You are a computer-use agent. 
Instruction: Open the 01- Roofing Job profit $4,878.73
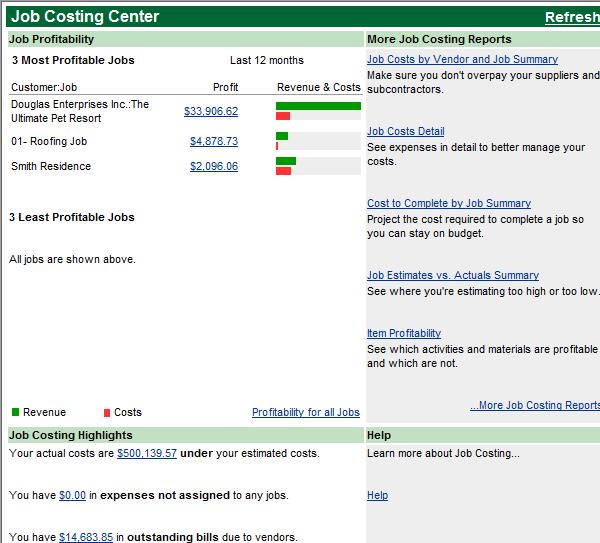pos(214,141)
